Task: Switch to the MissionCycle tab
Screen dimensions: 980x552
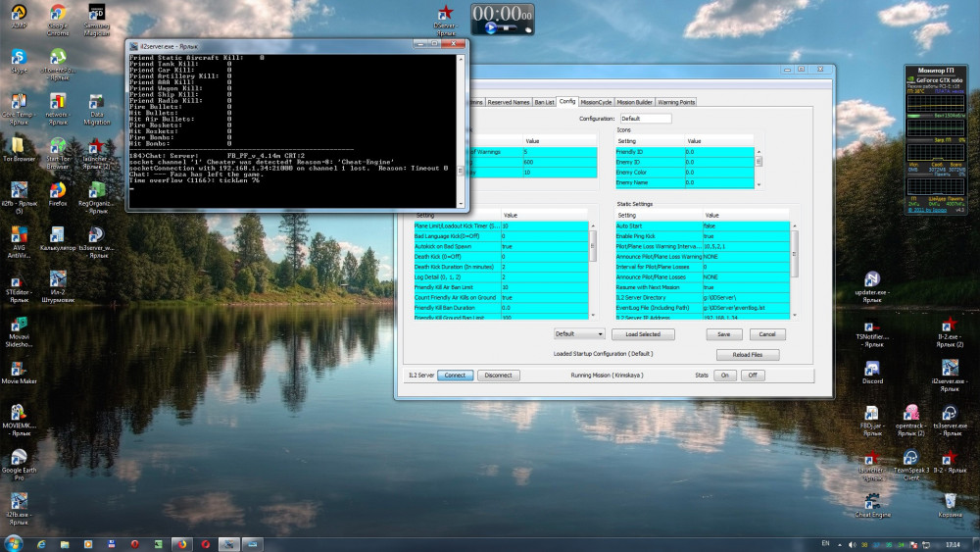Action: tap(596, 102)
